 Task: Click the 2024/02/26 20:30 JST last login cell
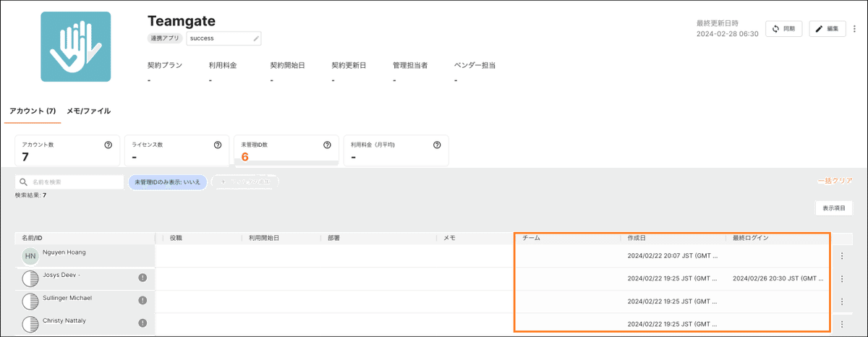click(x=779, y=278)
